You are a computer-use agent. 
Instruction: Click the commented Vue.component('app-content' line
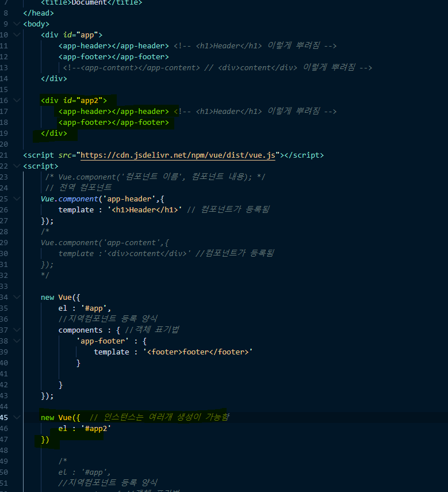point(105,243)
